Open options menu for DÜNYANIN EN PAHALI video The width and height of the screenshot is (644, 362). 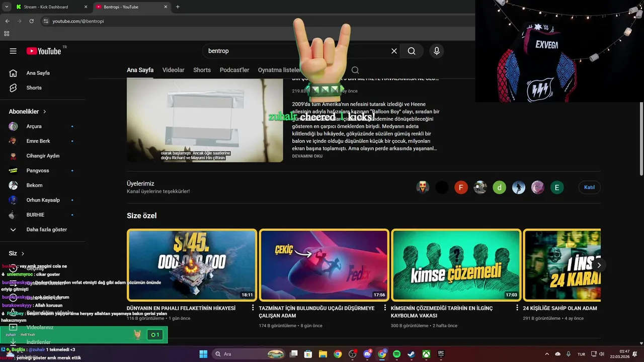(x=253, y=308)
